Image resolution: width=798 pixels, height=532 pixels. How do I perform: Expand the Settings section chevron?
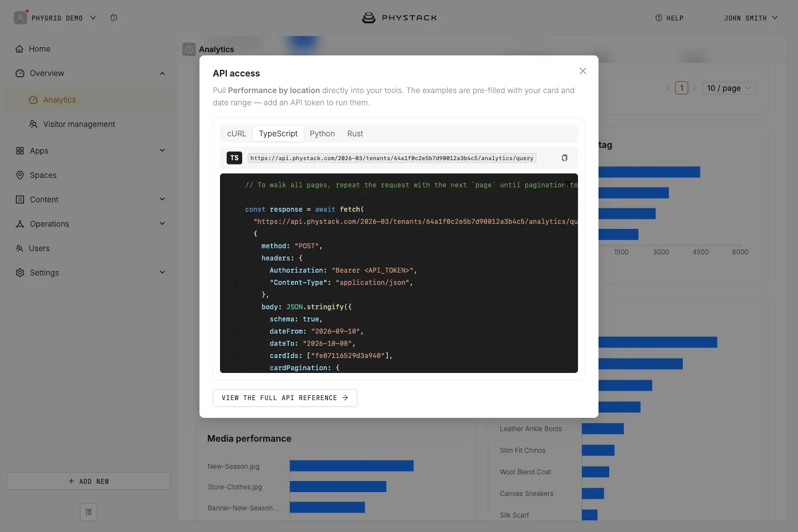point(162,272)
